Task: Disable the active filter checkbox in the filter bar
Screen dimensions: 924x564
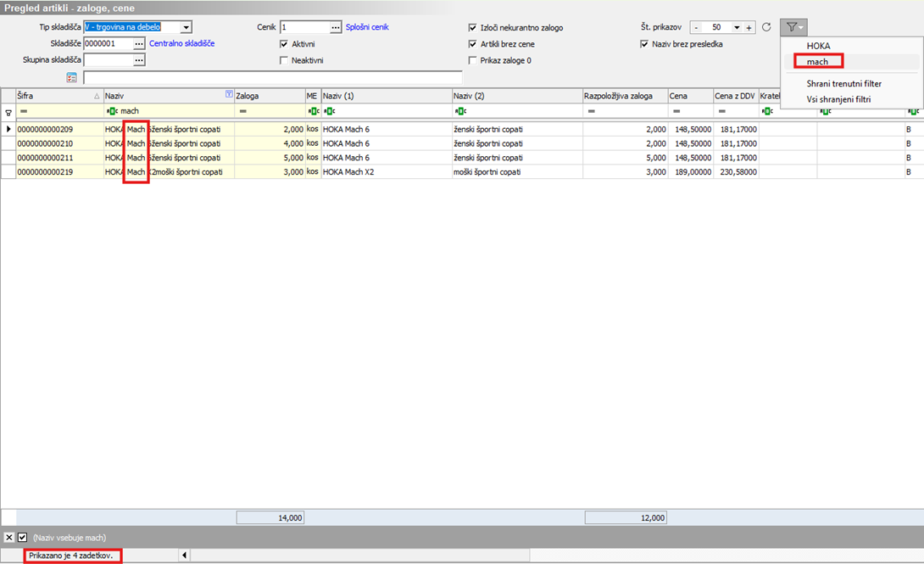Action: pos(22,537)
